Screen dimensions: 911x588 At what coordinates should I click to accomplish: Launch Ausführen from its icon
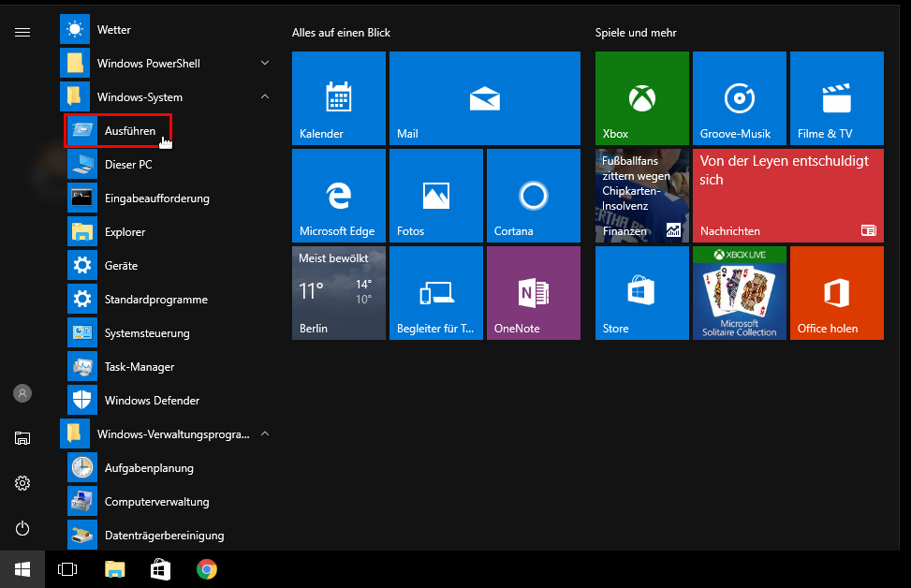81,130
